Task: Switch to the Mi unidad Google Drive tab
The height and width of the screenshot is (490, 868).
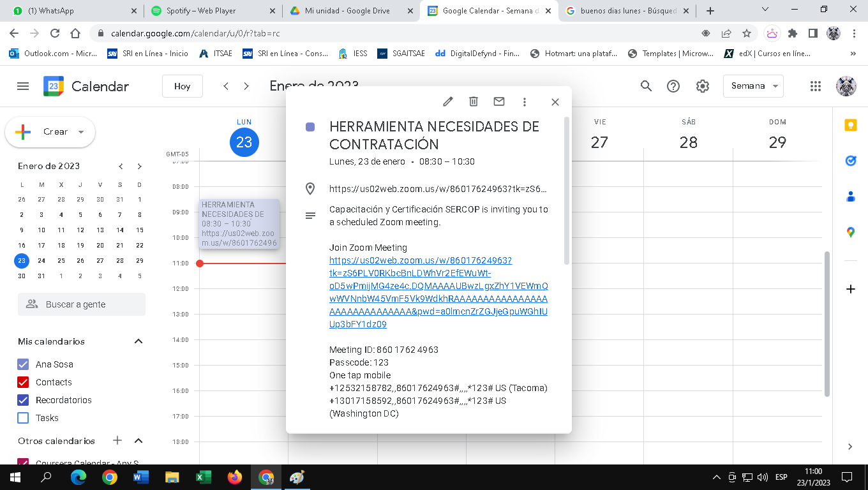Action: (x=347, y=11)
